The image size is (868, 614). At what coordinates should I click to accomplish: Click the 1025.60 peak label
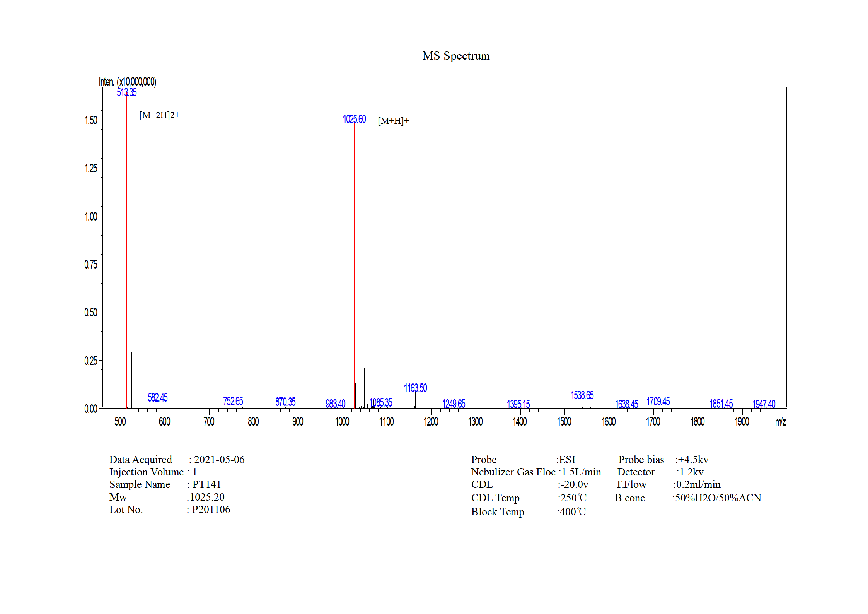(354, 119)
